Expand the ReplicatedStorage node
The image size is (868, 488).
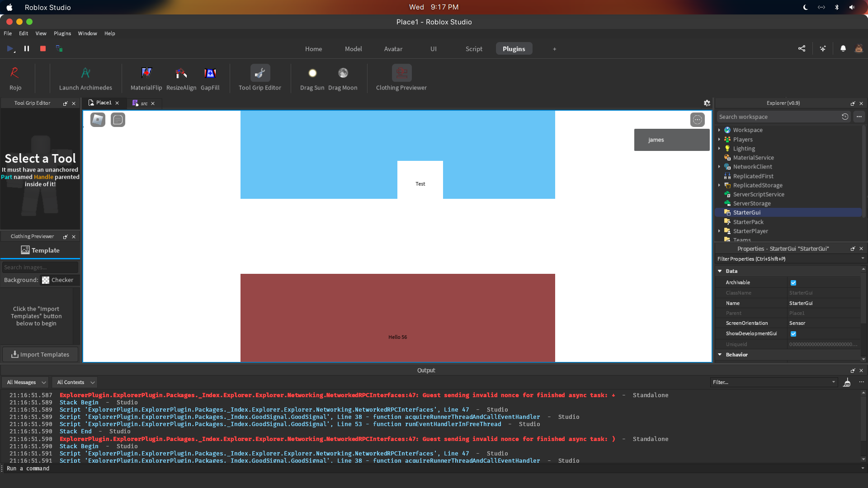point(719,185)
